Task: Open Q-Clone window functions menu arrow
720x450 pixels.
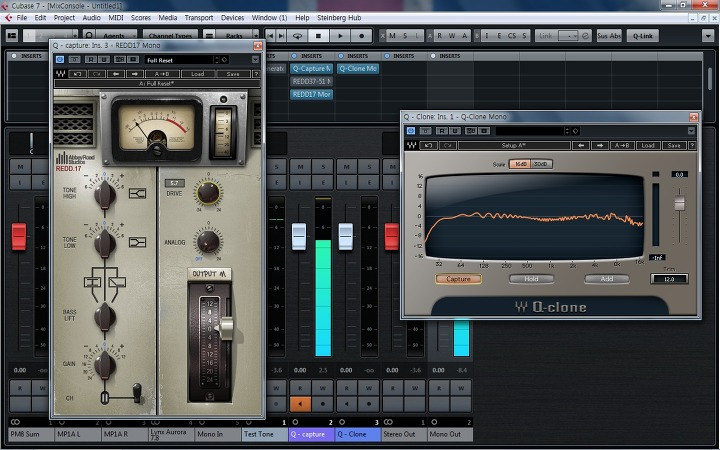Action: pyautogui.click(x=691, y=131)
